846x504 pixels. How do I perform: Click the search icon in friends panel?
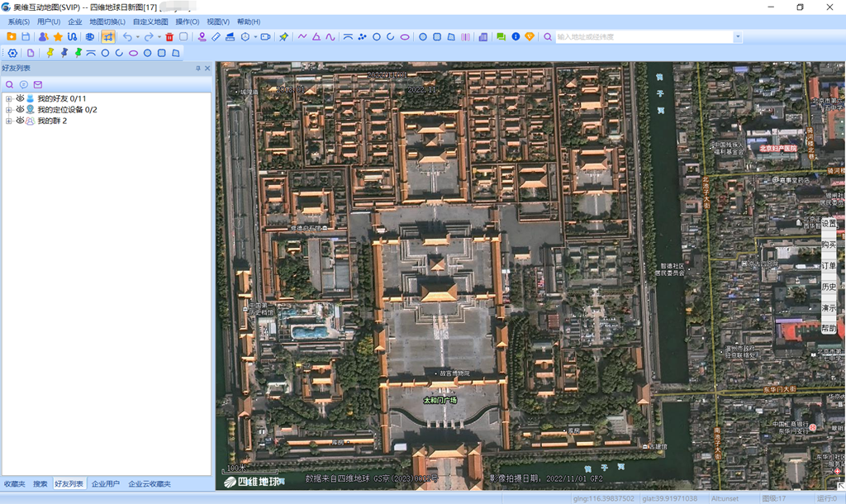(10, 85)
